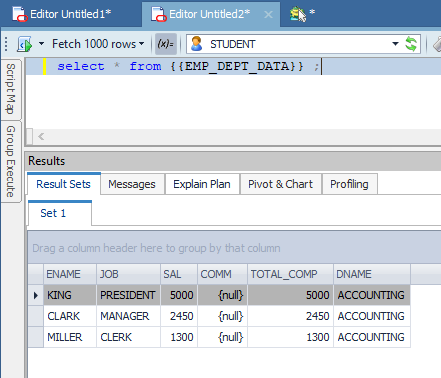Close the Editor Untitled2 tab
441x378 pixels.
268,15
